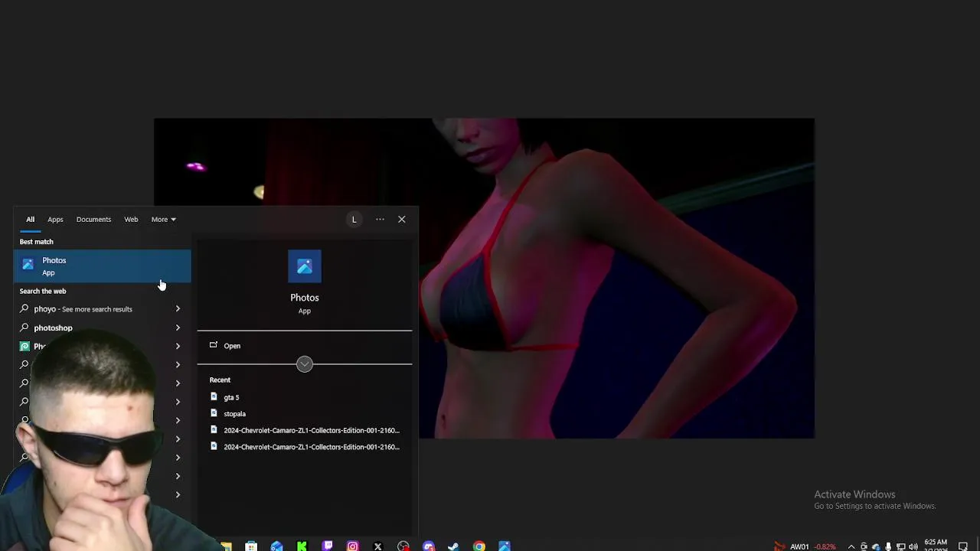This screenshot has height=551, width=980.
Task: Click the active Photos taskbar icon
Action: pyautogui.click(x=504, y=546)
